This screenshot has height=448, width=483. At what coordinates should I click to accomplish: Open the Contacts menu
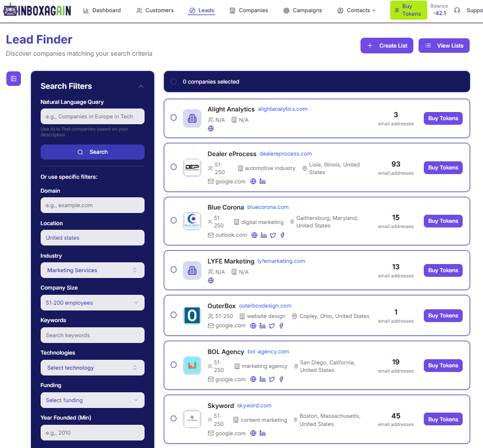(x=356, y=10)
